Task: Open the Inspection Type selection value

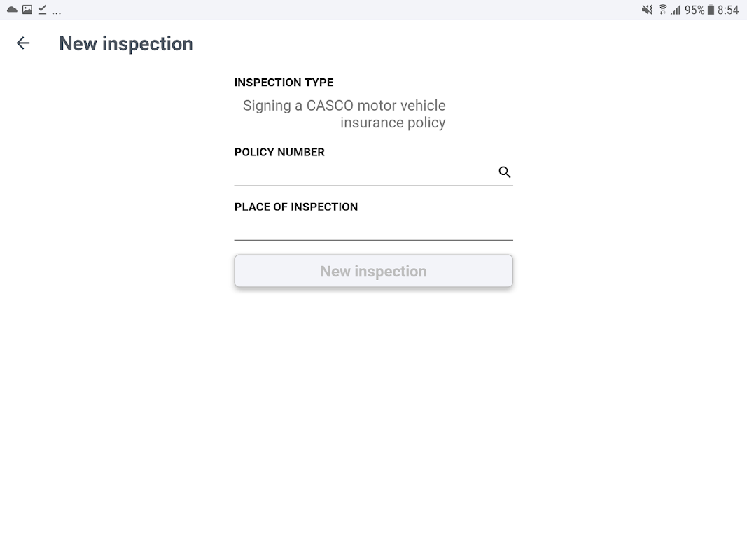Action: coord(344,114)
